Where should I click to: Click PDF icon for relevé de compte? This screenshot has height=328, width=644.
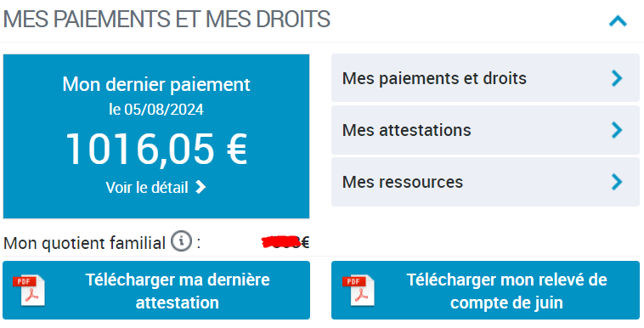(x=359, y=290)
